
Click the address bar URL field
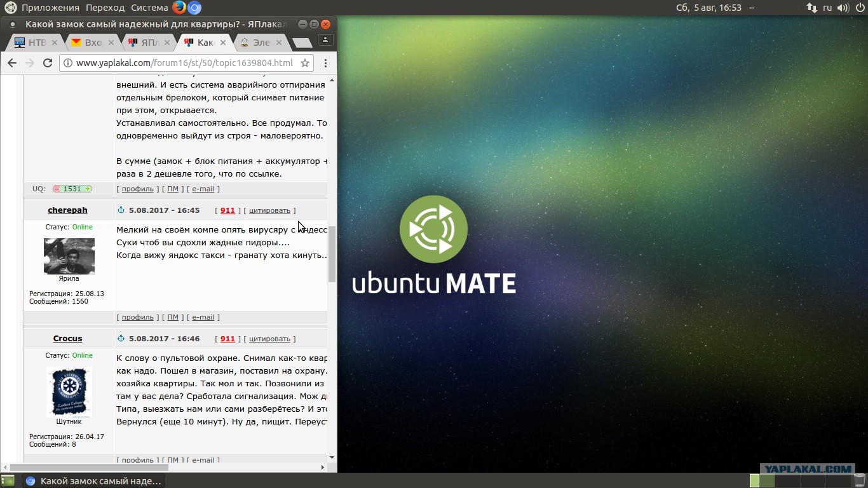[x=184, y=63]
